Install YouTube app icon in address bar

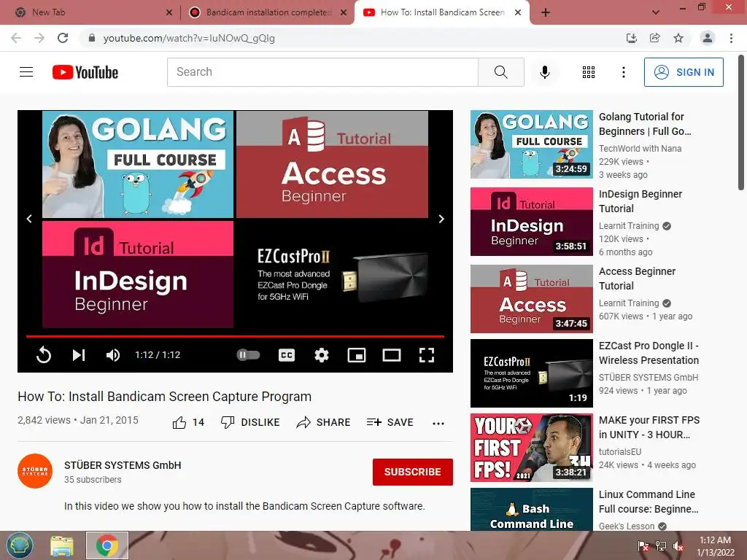tap(631, 38)
